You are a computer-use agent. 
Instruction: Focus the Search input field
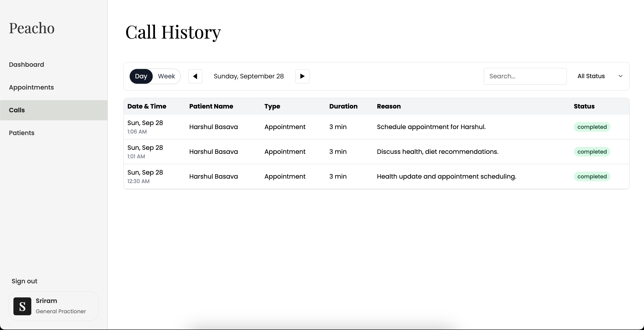(x=525, y=76)
